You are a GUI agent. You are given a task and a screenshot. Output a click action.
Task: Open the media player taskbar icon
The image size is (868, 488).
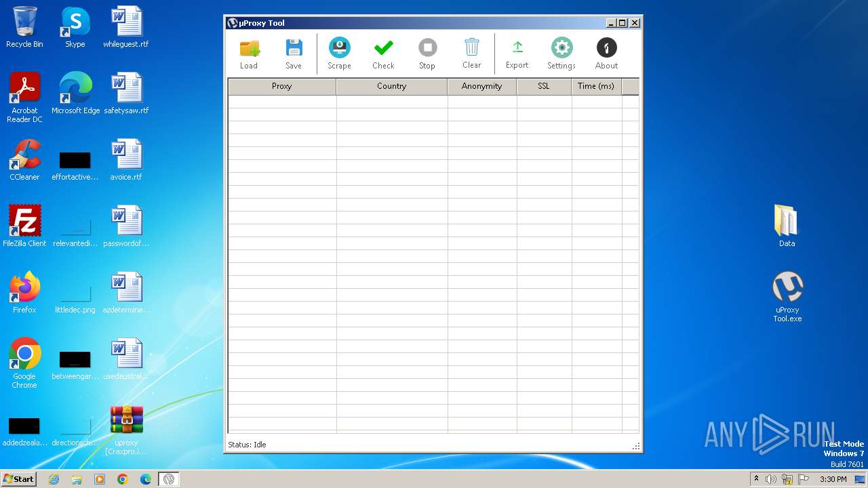(100, 479)
